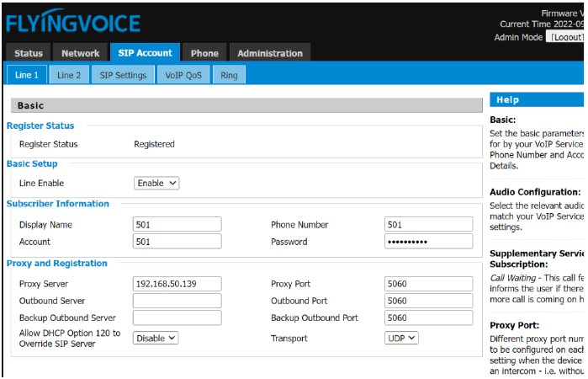Click the Display Name field

click(x=177, y=224)
